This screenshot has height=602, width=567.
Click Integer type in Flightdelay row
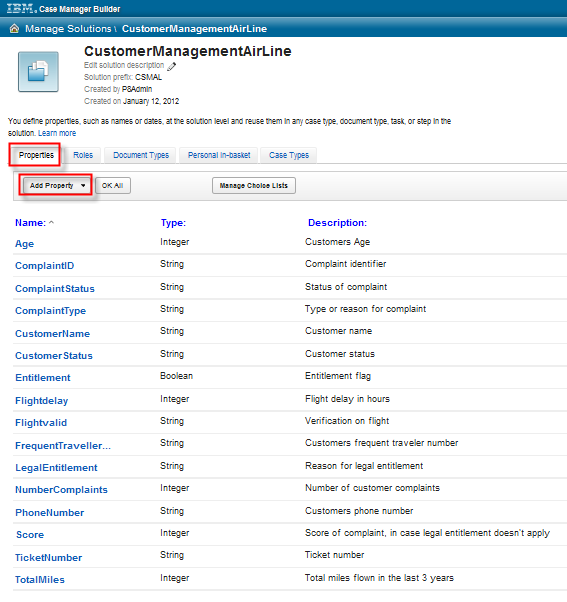pyautogui.click(x=175, y=399)
